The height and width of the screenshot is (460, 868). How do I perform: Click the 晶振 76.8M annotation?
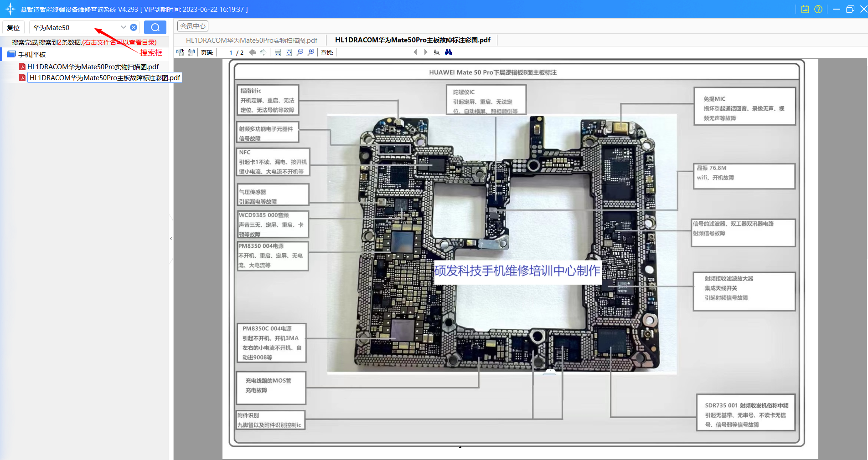pos(744,176)
